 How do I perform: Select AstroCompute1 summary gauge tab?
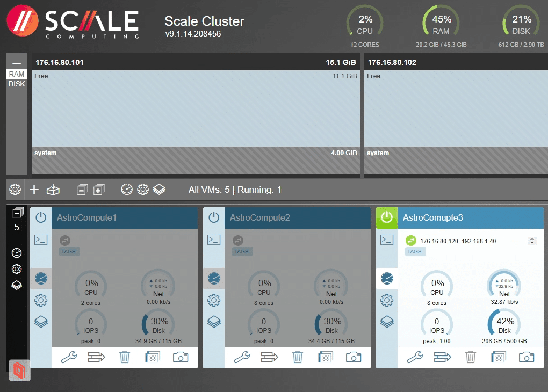[41, 279]
